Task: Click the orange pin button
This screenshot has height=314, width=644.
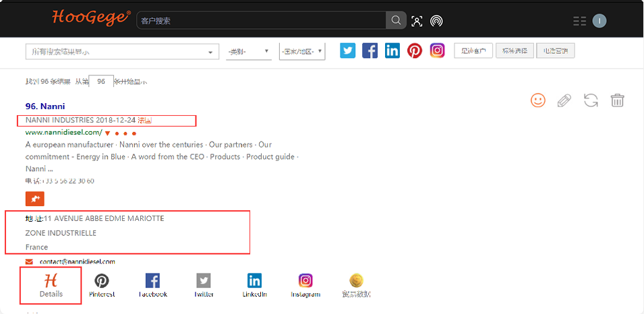Action: (35, 198)
